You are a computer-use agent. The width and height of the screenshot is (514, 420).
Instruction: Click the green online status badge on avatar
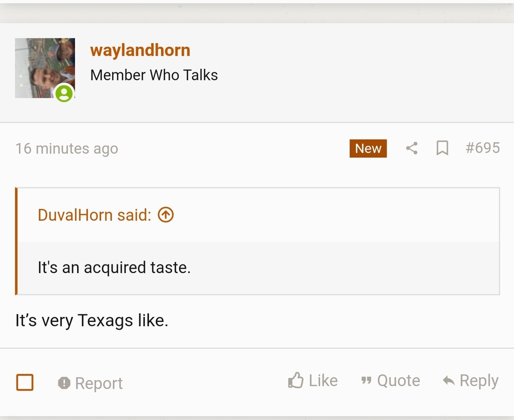click(x=63, y=93)
